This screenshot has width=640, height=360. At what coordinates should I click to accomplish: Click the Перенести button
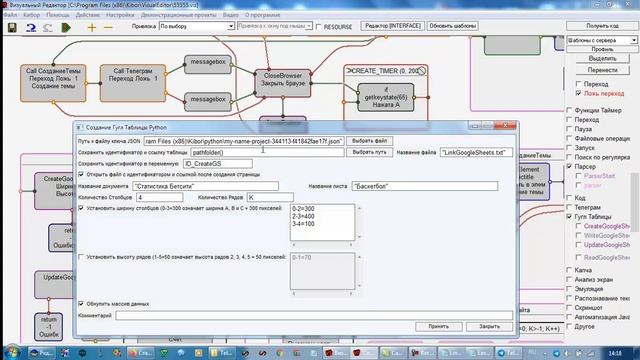(x=602, y=70)
